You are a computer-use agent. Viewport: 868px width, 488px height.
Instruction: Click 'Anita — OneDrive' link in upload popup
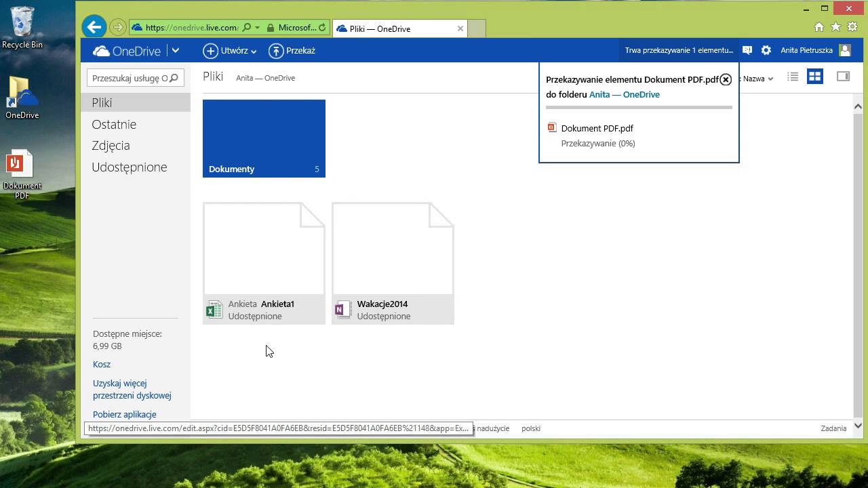point(624,94)
